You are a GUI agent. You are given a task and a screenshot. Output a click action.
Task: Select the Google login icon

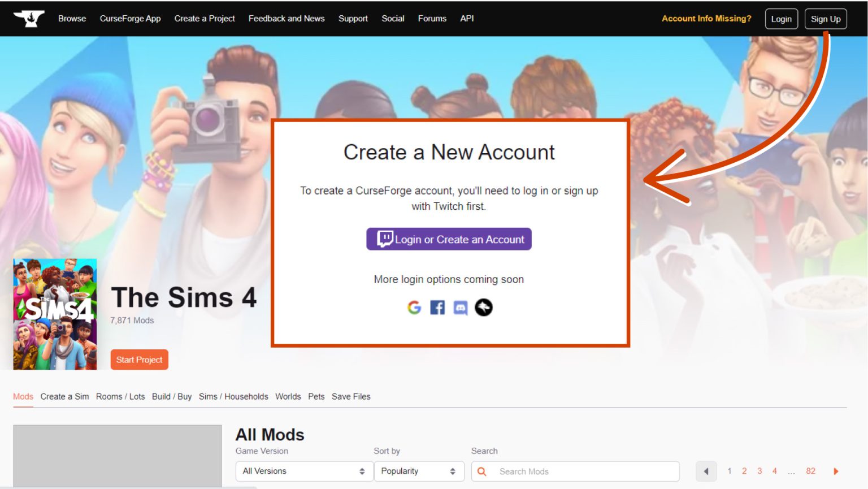click(414, 308)
